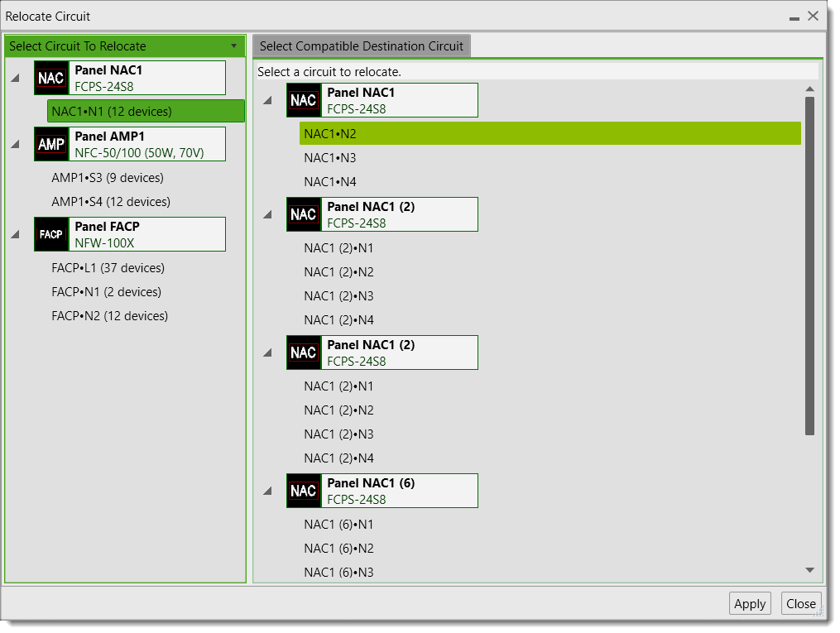Click the NAC icon beside Panel NAC1 in the Select Circuit To Relocate pane

[x=51, y=78]
